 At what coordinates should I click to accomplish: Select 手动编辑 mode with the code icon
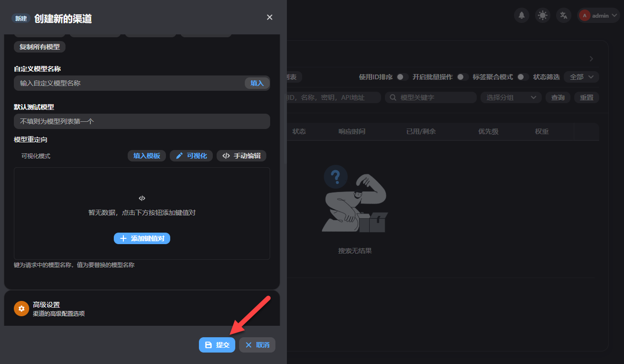point(241,155)
